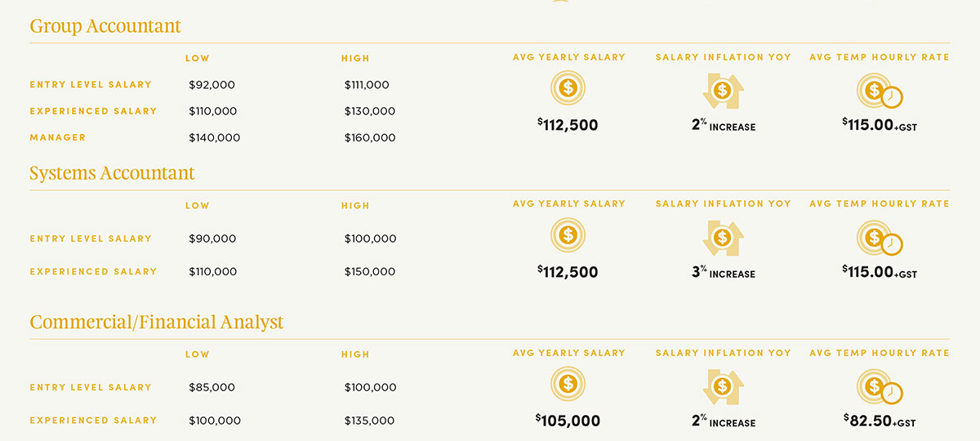Click Systems Accountant average yearly salary coin icon
This screenshot has width=980, height=441.
point(568,235)
